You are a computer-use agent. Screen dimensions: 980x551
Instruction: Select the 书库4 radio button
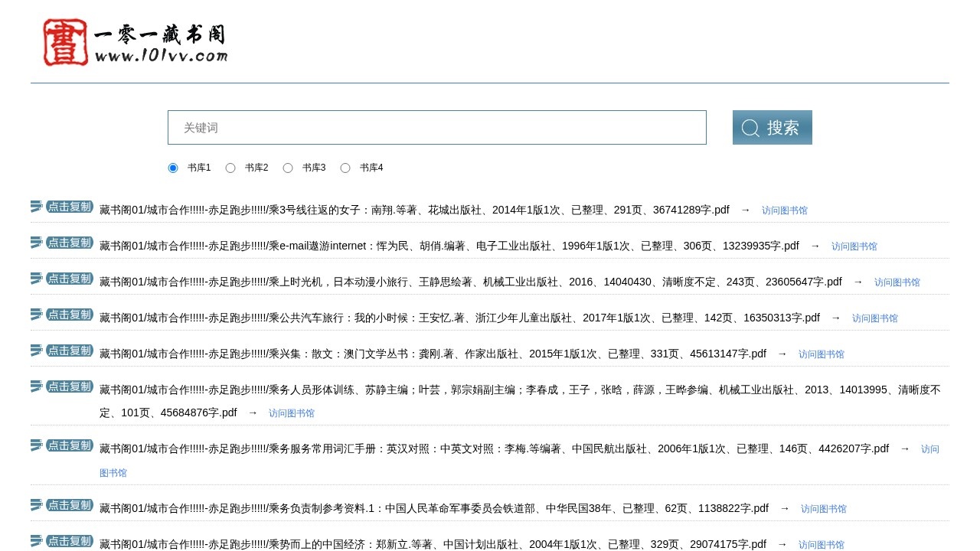click(x=345, y=168)
